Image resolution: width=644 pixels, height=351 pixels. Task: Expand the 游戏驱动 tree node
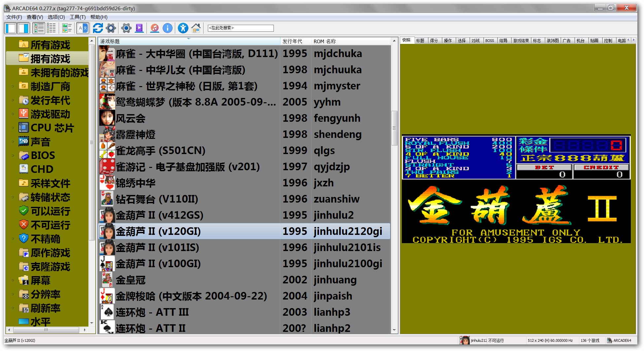13,114
